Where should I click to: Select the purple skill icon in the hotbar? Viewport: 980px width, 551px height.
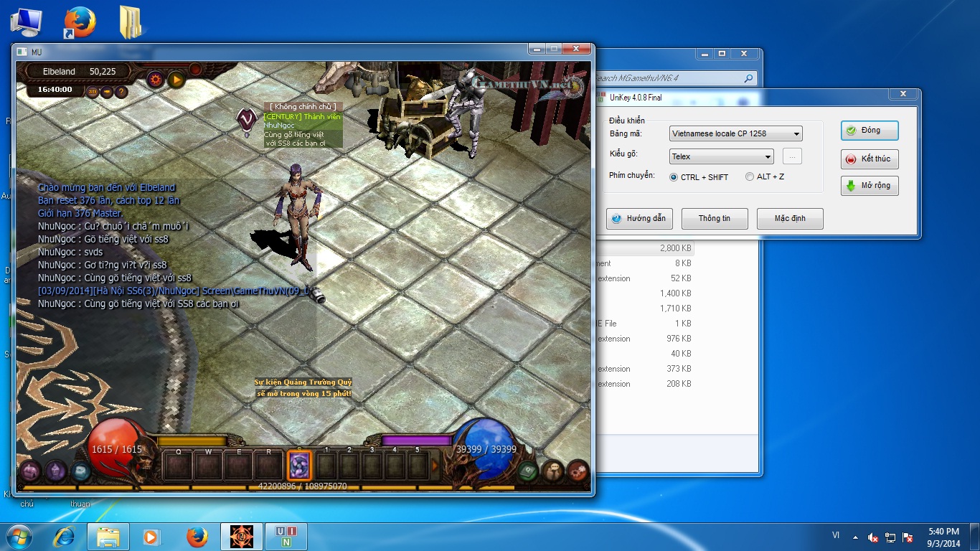(x=298, y=466)
